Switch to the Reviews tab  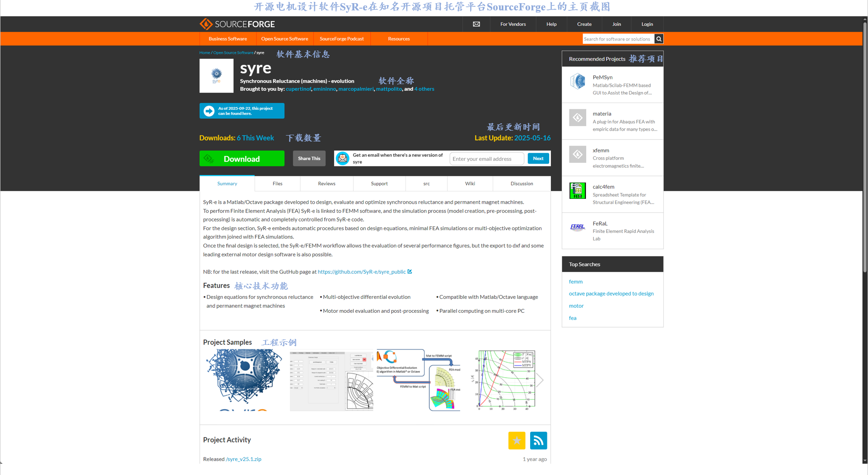point(327,183)
